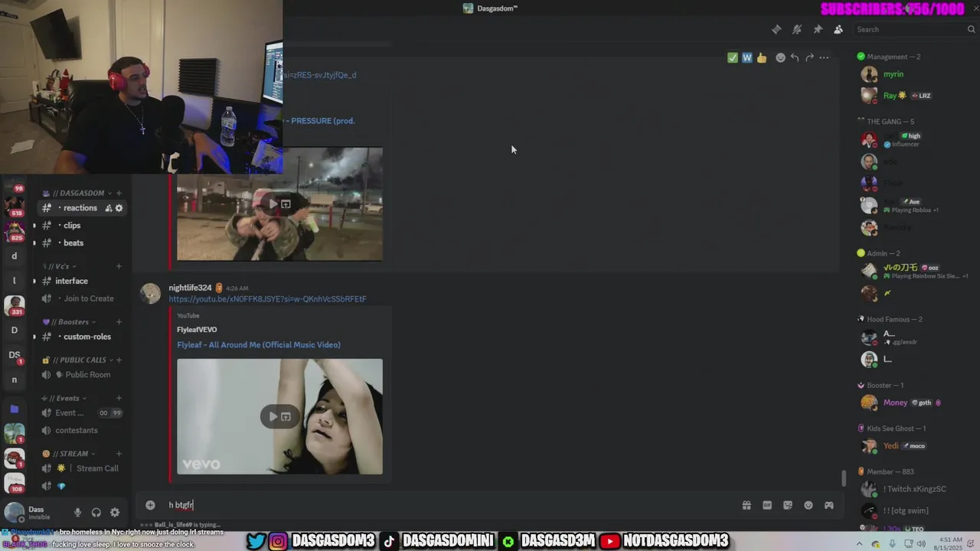The height and width of the screenshot is (551, 980).
Task: Open pinned messages with the pin icon
Action: coord(818,29)
